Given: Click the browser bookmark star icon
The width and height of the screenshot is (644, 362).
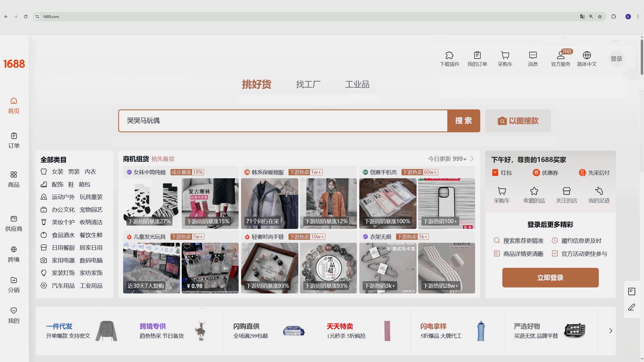Looking at the screenshot, I should [x=600, y=17].
